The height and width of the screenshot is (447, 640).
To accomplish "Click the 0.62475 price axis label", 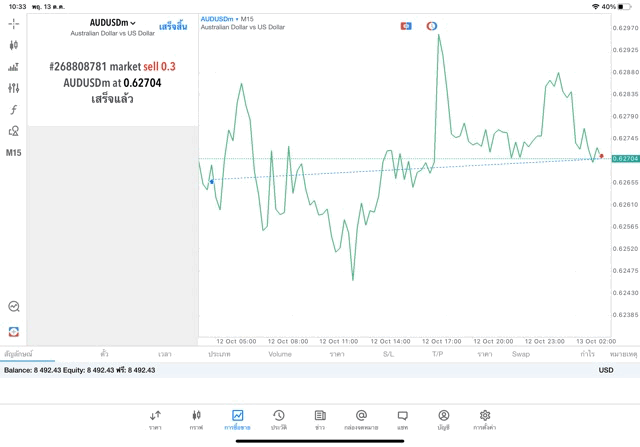I will 625,271.
